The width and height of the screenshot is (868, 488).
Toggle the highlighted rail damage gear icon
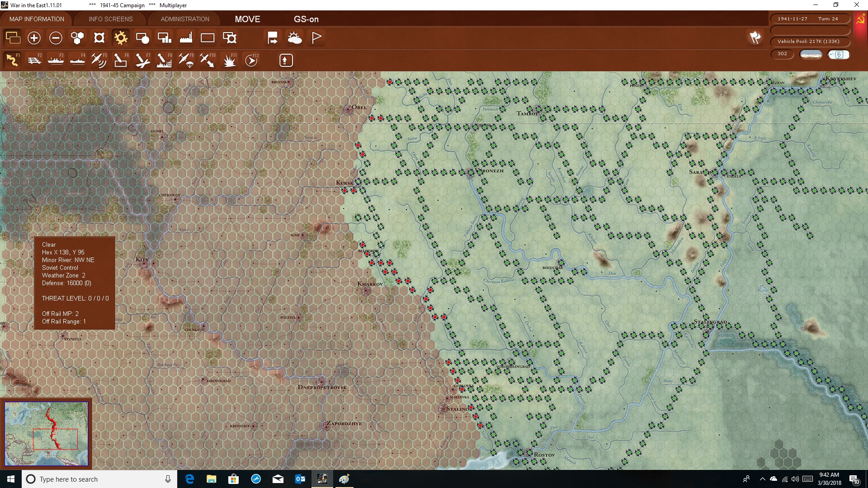[x=121, y=38]
